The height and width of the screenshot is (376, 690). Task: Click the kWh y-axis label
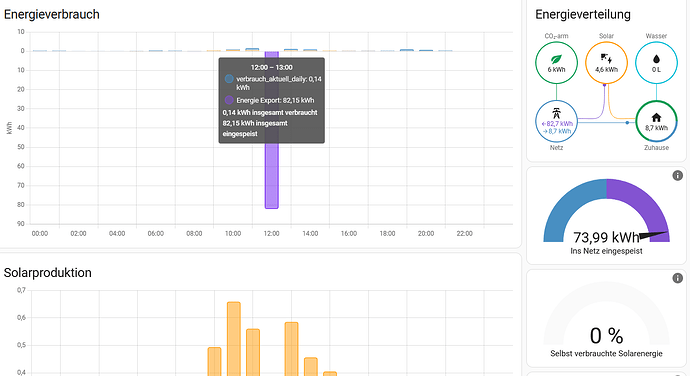coord(9,128)
